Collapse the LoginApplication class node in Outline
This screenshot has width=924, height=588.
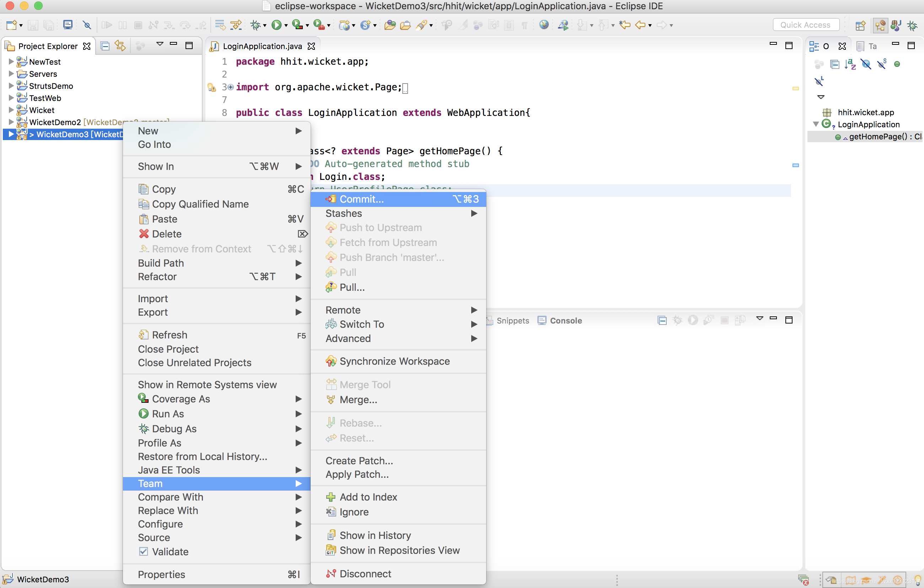pos(816,124)
